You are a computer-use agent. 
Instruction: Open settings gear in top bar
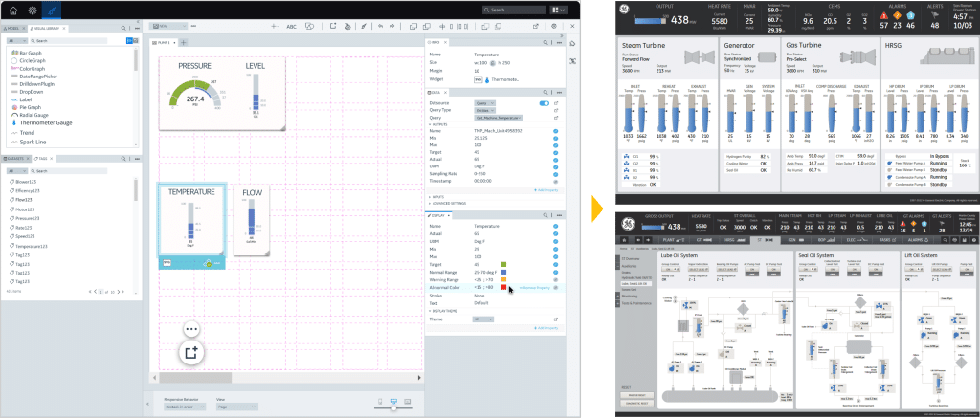pyautogui.click(x=32, y=9)
